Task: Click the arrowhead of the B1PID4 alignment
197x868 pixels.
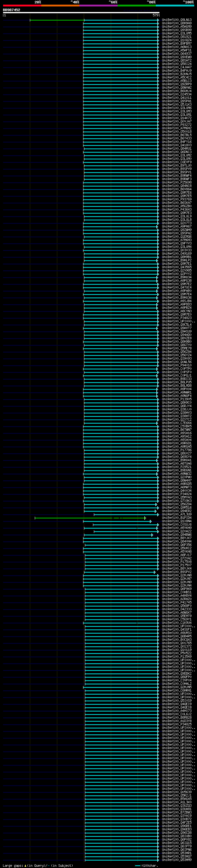Action: tap(145, 518)
